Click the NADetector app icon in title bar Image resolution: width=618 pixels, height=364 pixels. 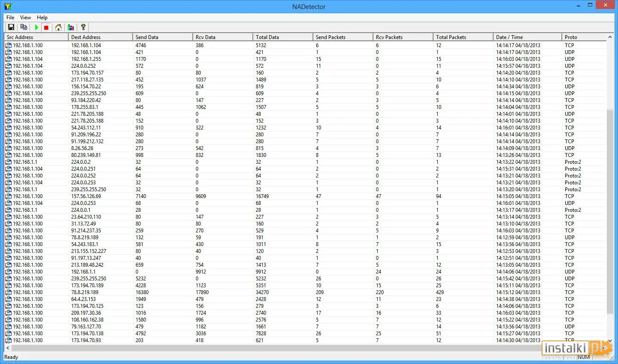pos(8,6)
